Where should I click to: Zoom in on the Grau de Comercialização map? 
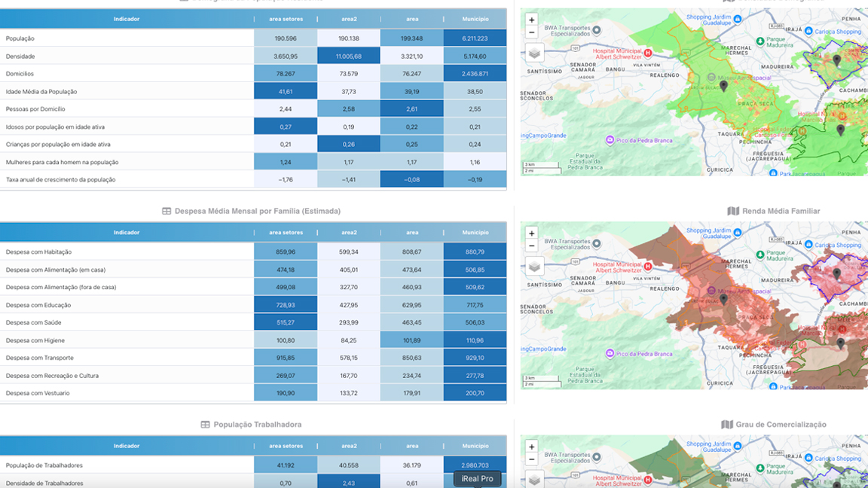pyautogui.click(x=532, y=447)
